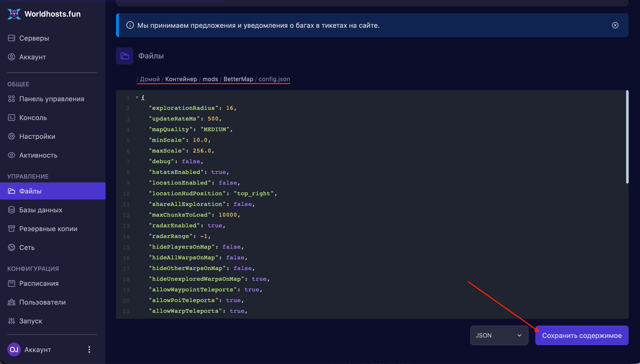Viewport: 640px width, 364px height.
Task: Click the Резервные копии archive icon
Action: tap(12, 229)
